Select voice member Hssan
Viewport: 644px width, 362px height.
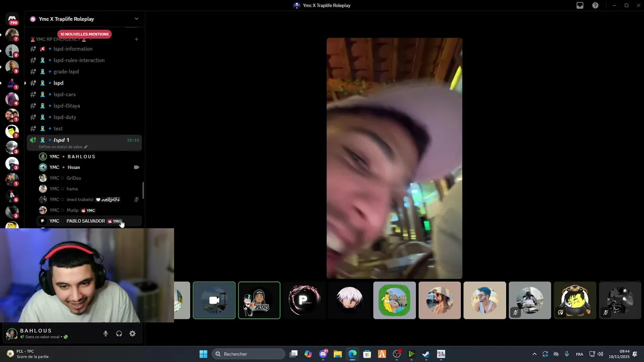pyautogui.click(x=90, y=167)
